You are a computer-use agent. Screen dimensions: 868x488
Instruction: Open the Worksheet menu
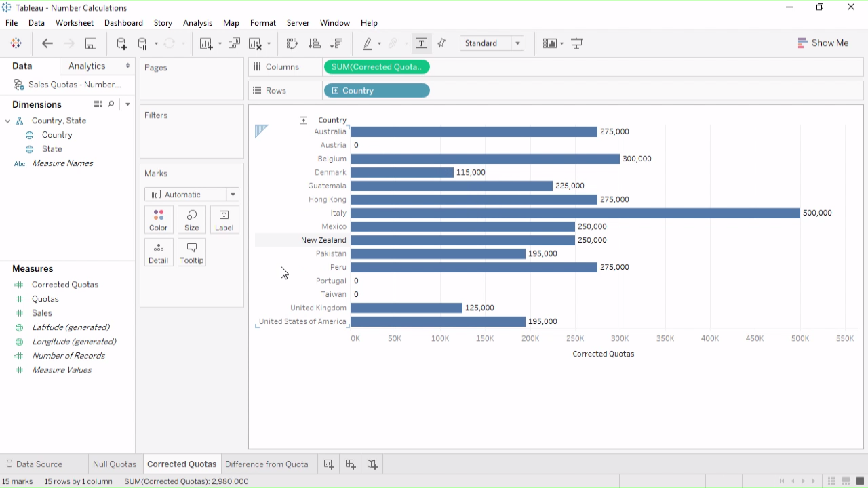[x=75, y=23]
